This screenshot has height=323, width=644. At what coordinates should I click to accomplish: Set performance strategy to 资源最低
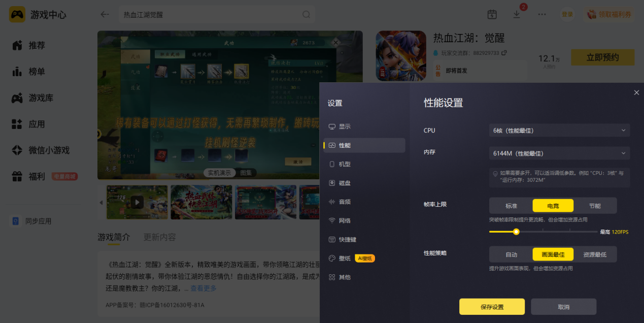595,254
